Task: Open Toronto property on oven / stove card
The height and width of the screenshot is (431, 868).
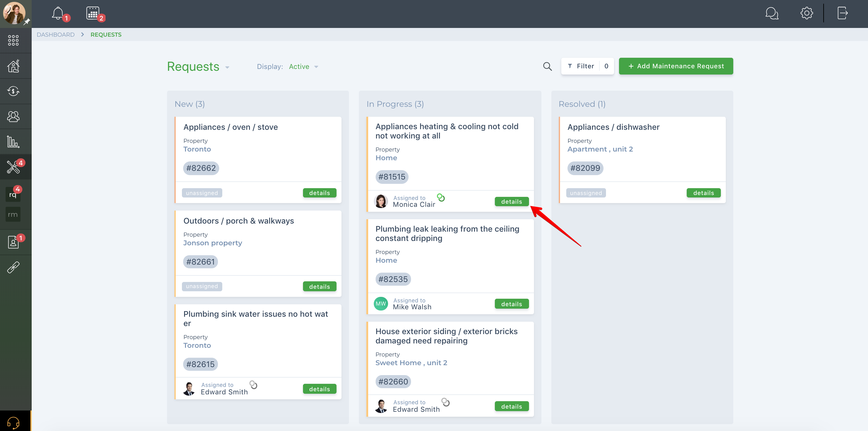Action: pos(197,149)
